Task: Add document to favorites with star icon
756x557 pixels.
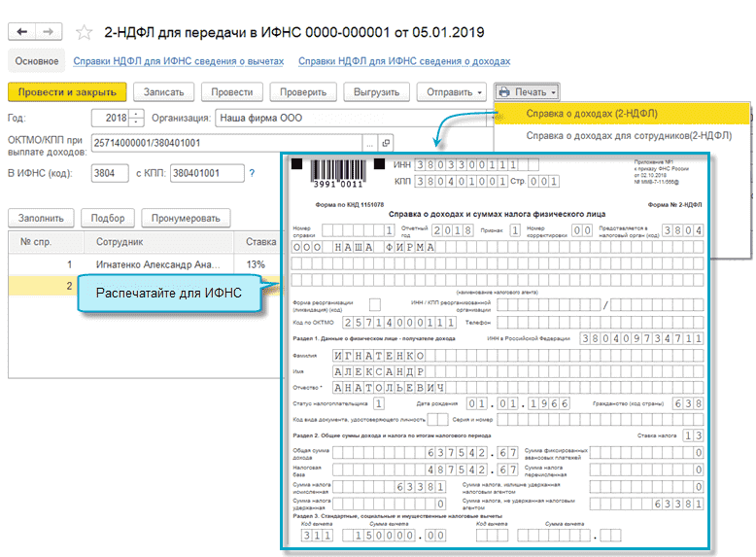Action: [83, 32]
